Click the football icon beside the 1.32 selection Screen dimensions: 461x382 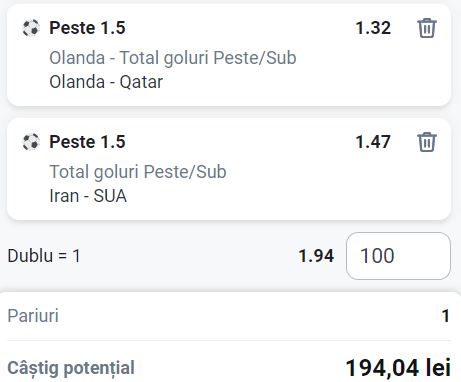[x=31, y=28]
